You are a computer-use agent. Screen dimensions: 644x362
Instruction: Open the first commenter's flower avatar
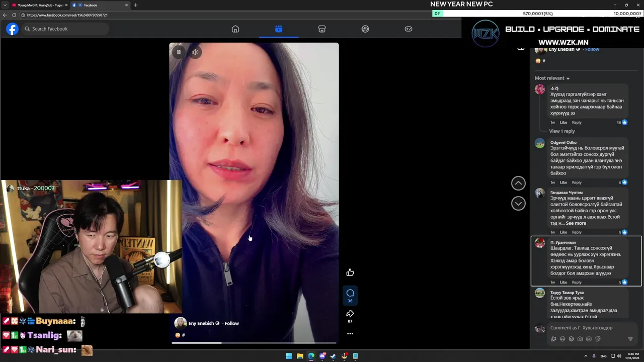tap(540, 89)
